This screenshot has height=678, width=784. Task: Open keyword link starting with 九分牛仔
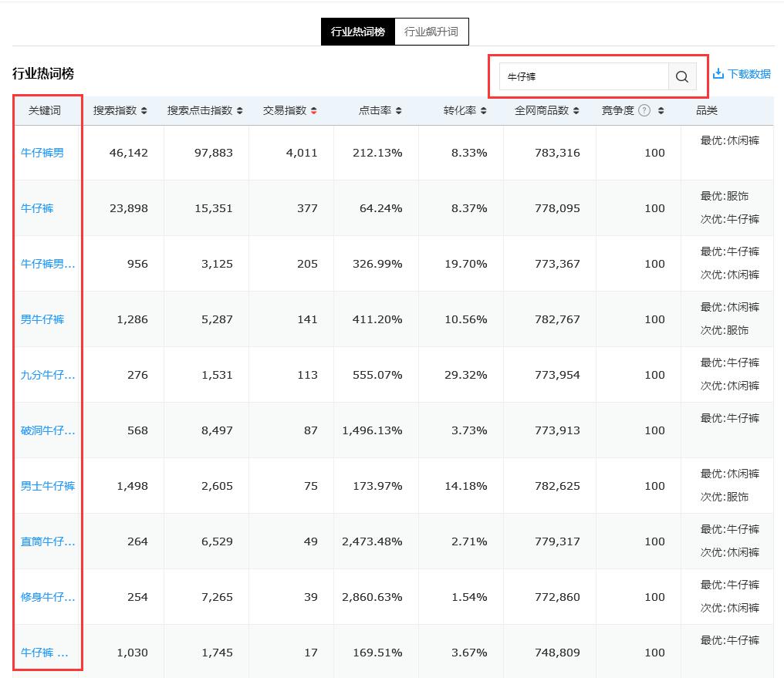click(x=48, y=375)
